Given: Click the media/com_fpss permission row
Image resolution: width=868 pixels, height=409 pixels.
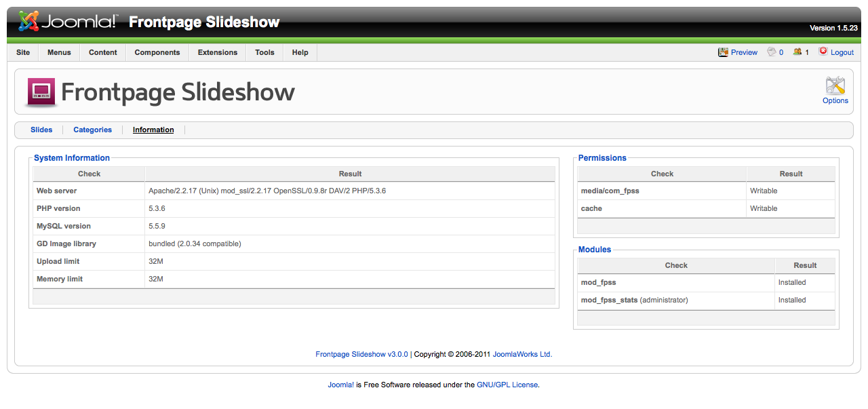Looking at the screenshot, I should [x=706, y=191].
